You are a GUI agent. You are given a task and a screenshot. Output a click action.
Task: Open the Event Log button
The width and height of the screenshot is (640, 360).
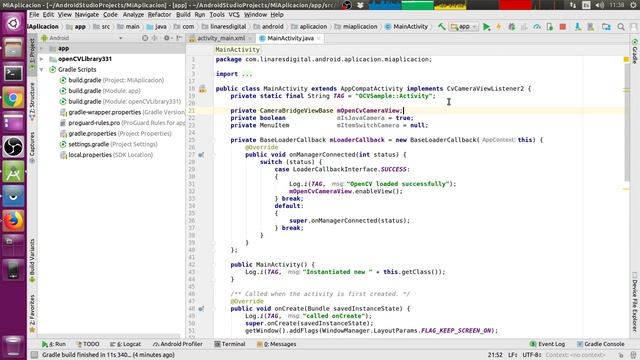(x=547, y=344)
